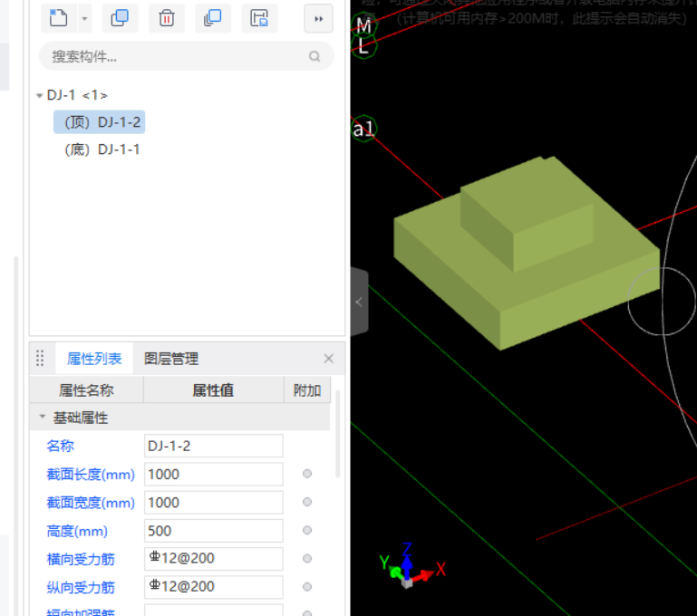Click the 名称 property label
This screenshot has height=616, width=697.
coord(61,446)
